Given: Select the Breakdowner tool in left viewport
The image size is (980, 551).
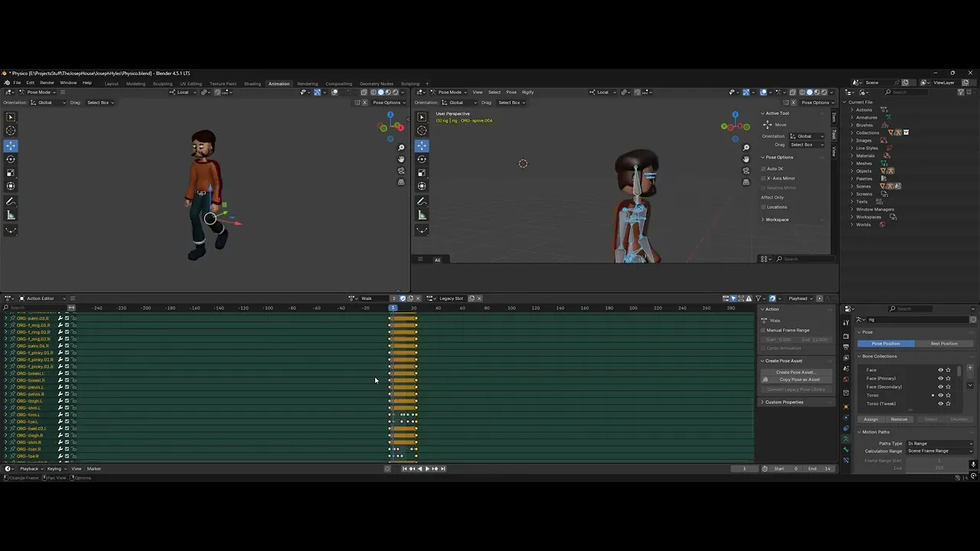Looking at the screenshot, I should point(11,230).
